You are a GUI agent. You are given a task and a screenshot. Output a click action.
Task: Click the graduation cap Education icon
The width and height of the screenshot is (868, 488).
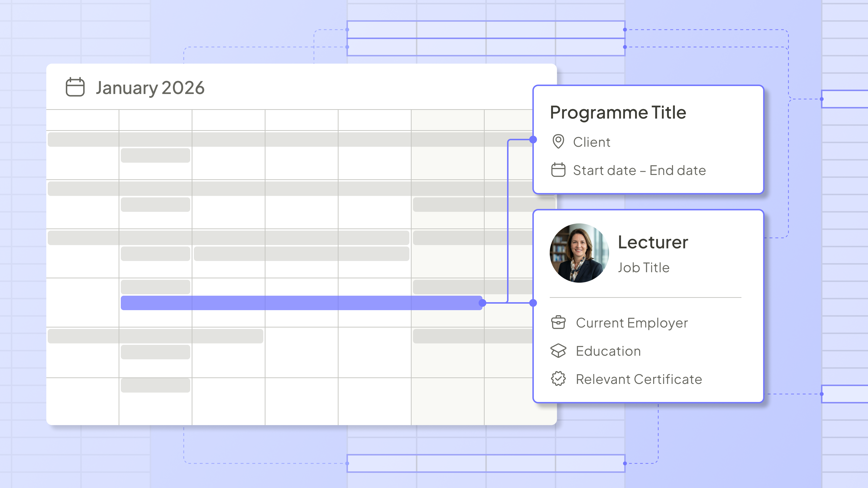click(558, 351)
